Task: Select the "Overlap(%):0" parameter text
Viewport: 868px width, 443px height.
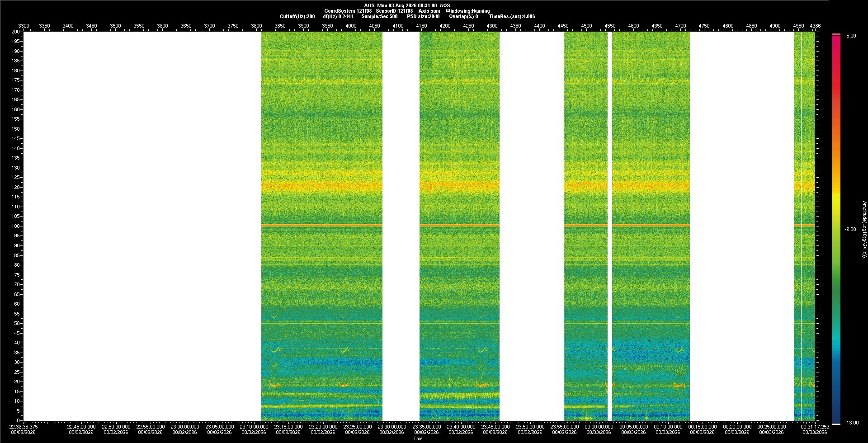Action: [x=463, y=16]
